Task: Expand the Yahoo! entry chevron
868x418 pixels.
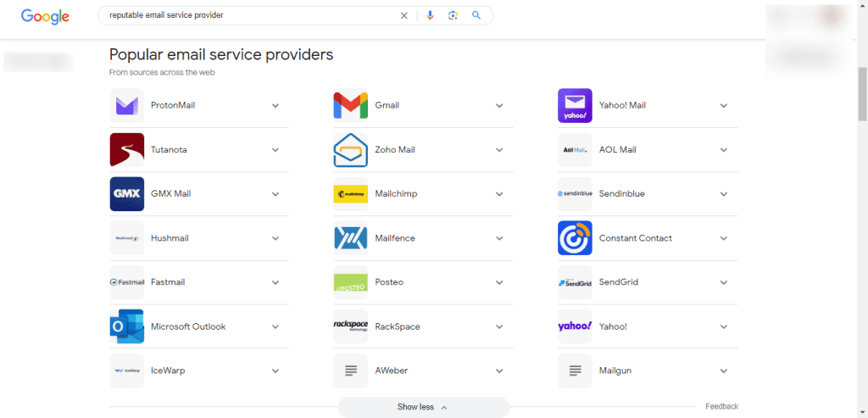Action: tap(724, 327)
